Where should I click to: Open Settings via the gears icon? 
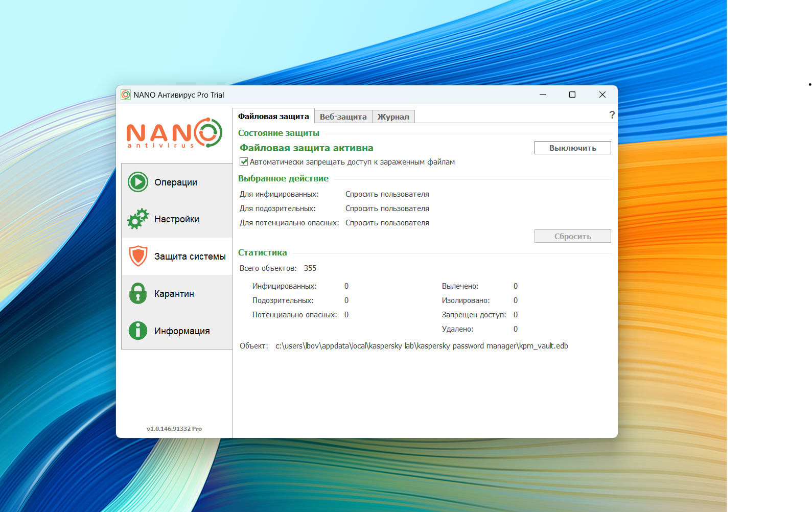pyautogui.click(x=138, y=219)
